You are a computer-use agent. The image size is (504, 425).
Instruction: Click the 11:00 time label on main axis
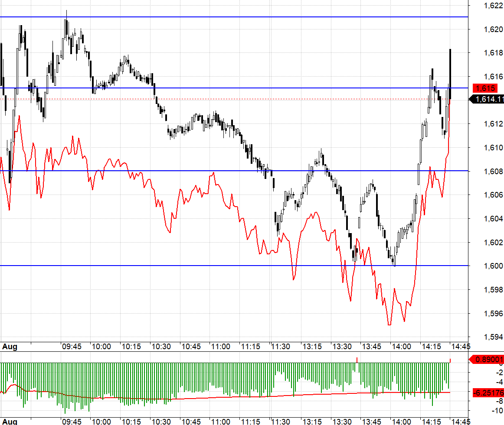point(220,347)
